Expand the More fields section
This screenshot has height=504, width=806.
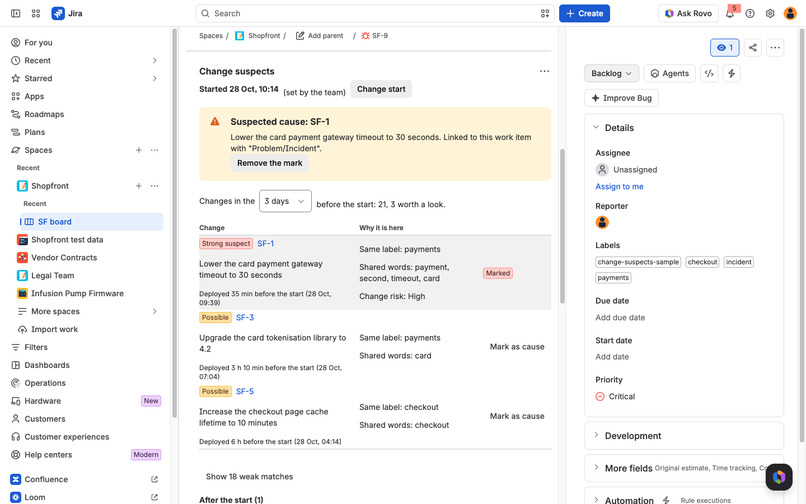point(596,467)
